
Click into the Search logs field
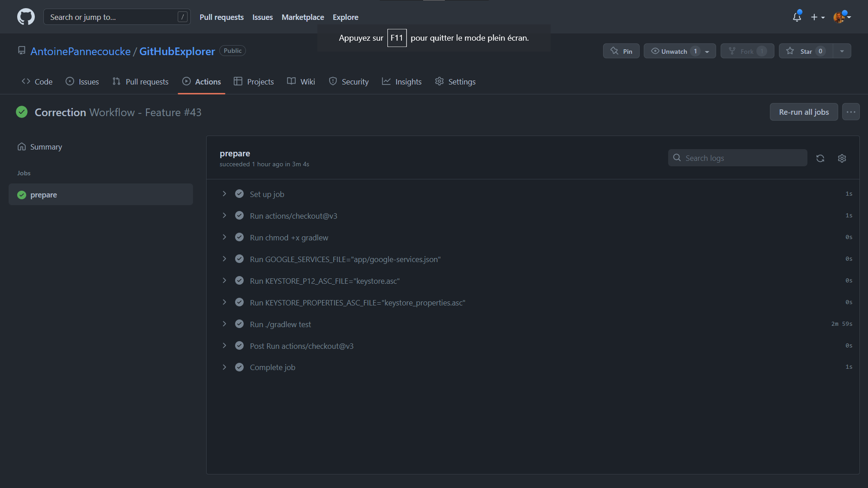pyautogui.click(x=737, y=158)
